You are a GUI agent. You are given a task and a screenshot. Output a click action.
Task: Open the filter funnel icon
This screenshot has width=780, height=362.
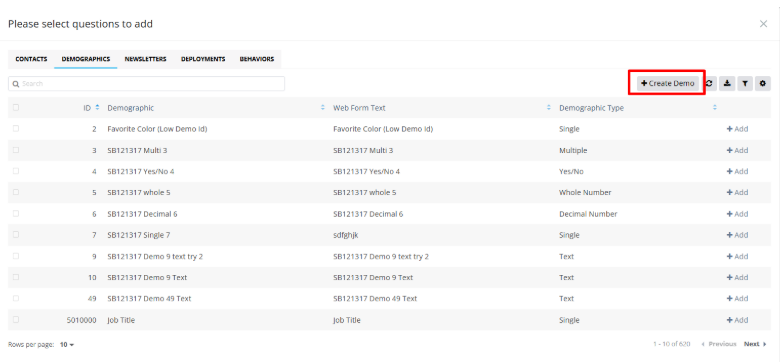point(745,84)
